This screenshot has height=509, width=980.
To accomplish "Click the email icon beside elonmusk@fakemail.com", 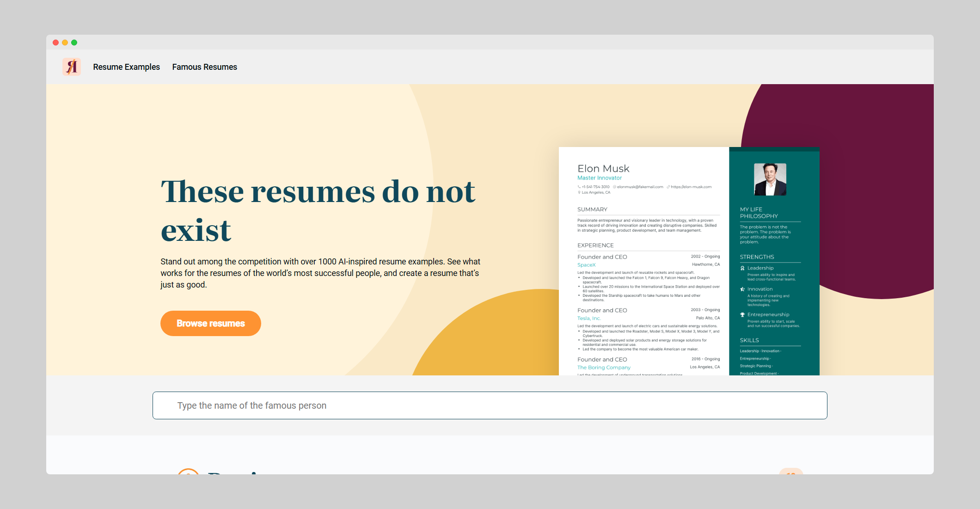I will coord(614,187).
